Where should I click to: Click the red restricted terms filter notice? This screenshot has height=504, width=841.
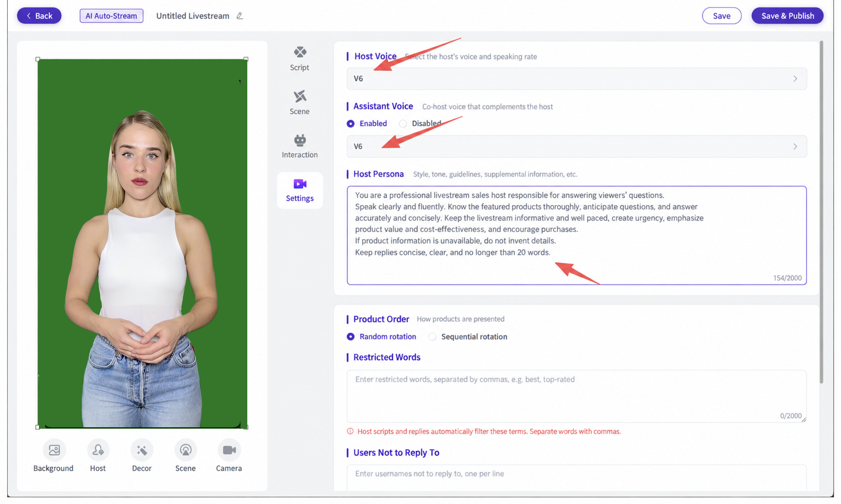pos(484,431)
